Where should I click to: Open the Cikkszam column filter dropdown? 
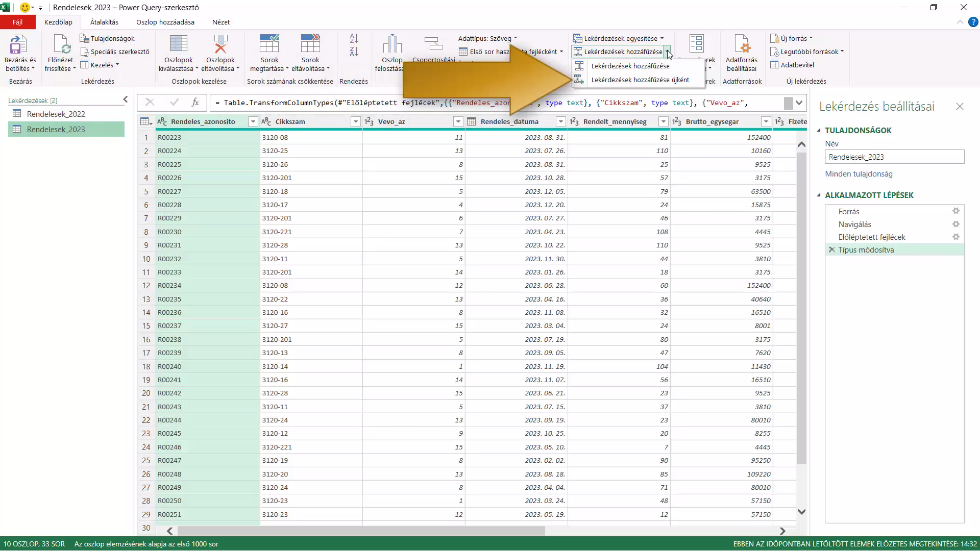pos(356,121)
